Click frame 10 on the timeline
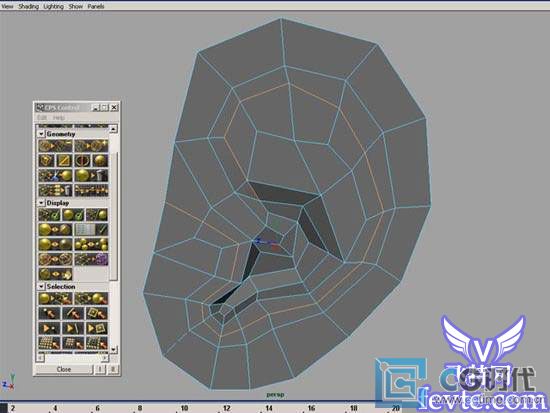 [x=184, y=408]
